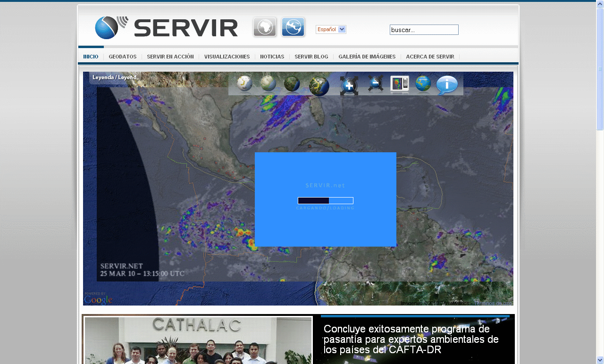Open the GEODATOS menu
This screenshot has height=364, width=604.
click(122, 56)
